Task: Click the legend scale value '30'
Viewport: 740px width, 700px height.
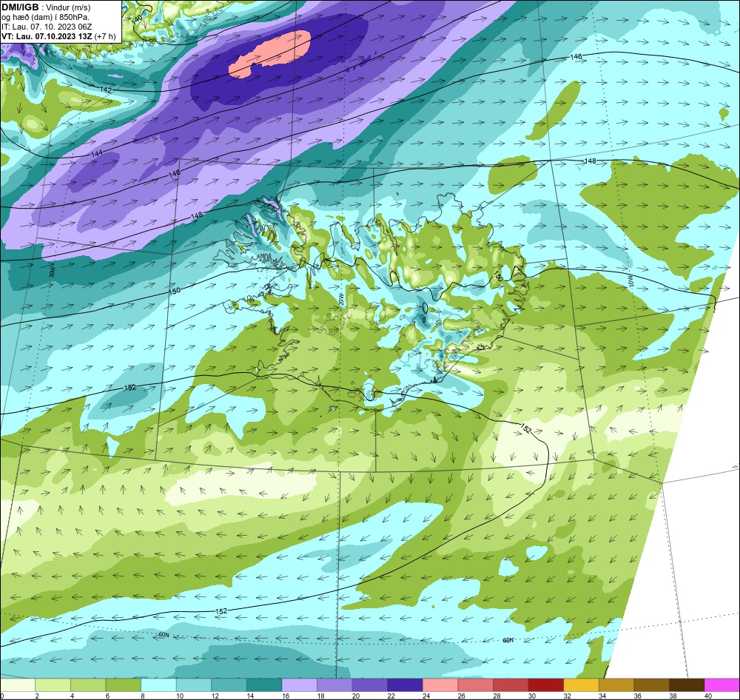Action: click(x=532, y=696)
